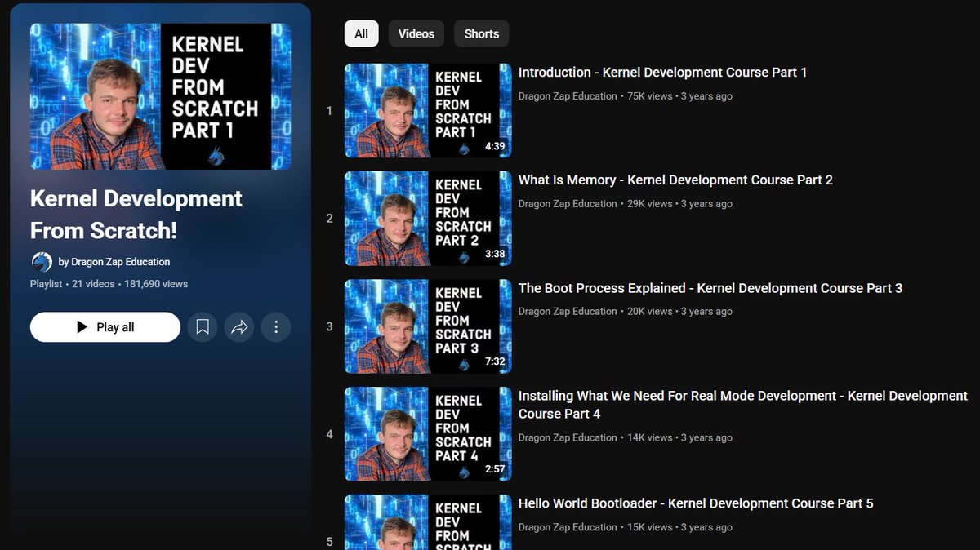Open the three-dot playlist options menu

[276, 327]
